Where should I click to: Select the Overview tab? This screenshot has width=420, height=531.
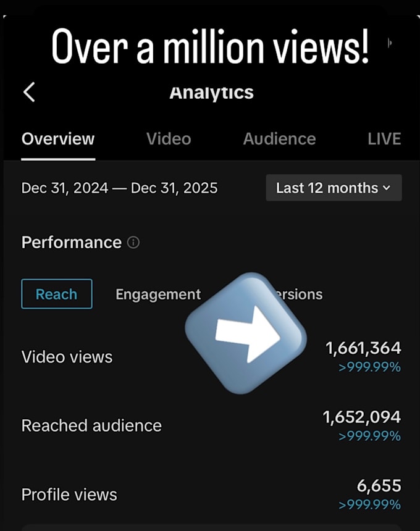(58, 139)
